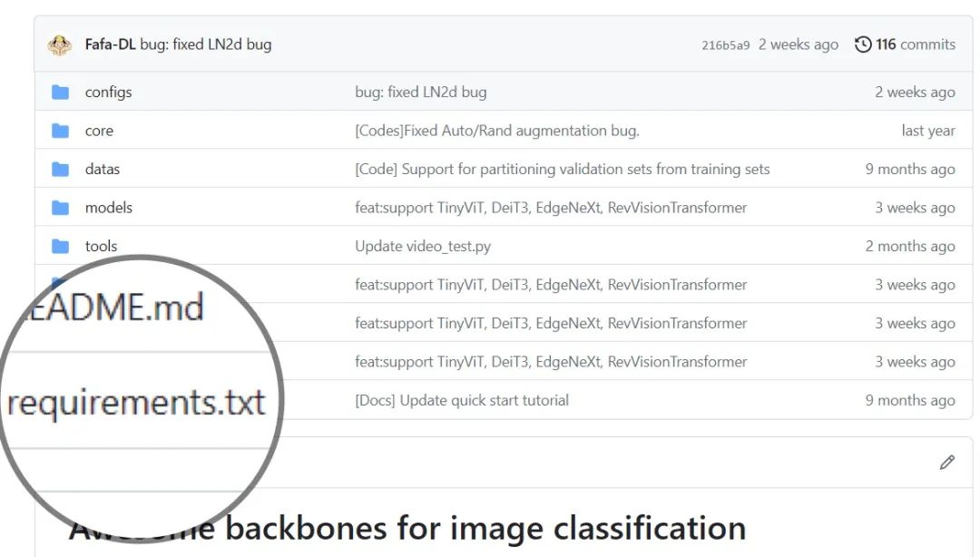View all 116 commits
980x557 pixels.
(915, 44)
